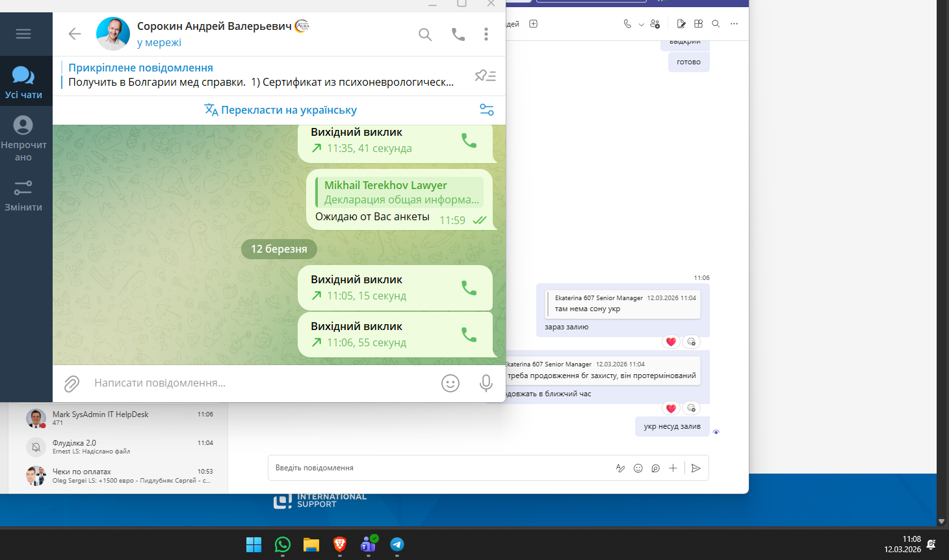Switch to Telegram in taskbar
Viewport: 949px width, 560px height.
tap(397, 544)
